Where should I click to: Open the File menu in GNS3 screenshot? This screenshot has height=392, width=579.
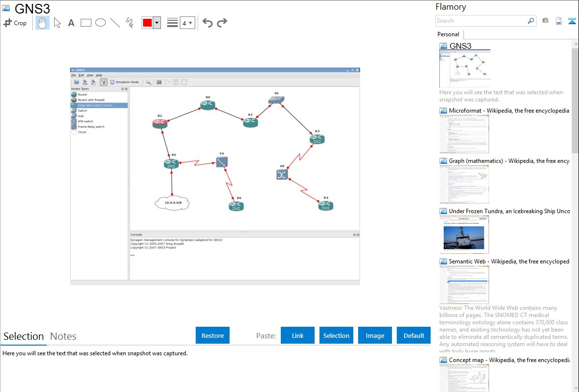[73, 75]
